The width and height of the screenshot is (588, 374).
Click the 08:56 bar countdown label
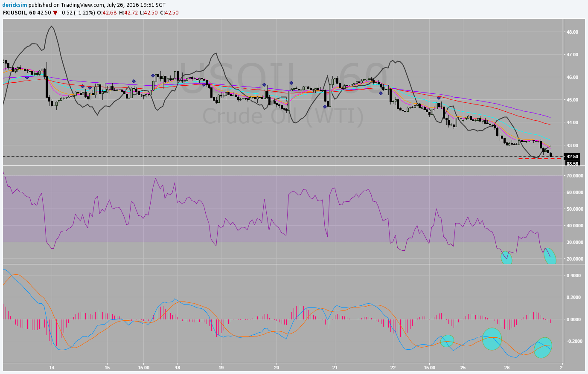coord(572,163)
